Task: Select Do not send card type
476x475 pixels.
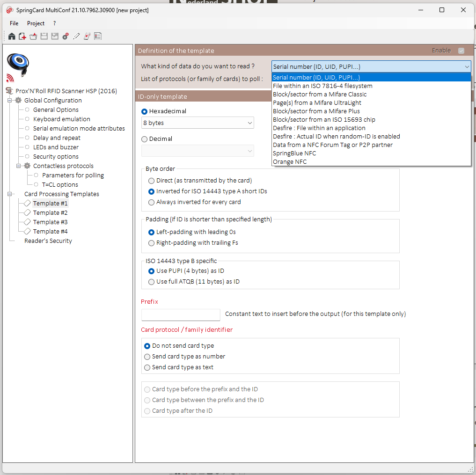Action: [x=147, y=346]
